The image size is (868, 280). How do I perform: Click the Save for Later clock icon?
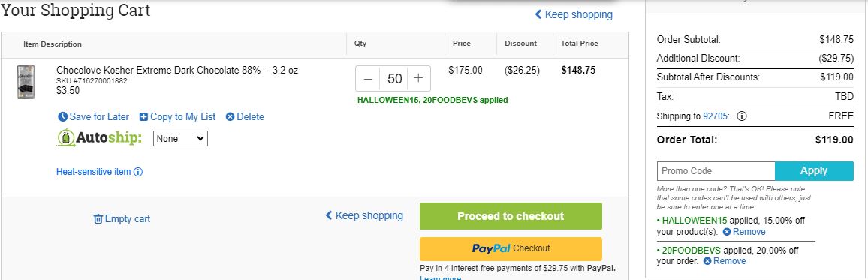click(62, 117)
